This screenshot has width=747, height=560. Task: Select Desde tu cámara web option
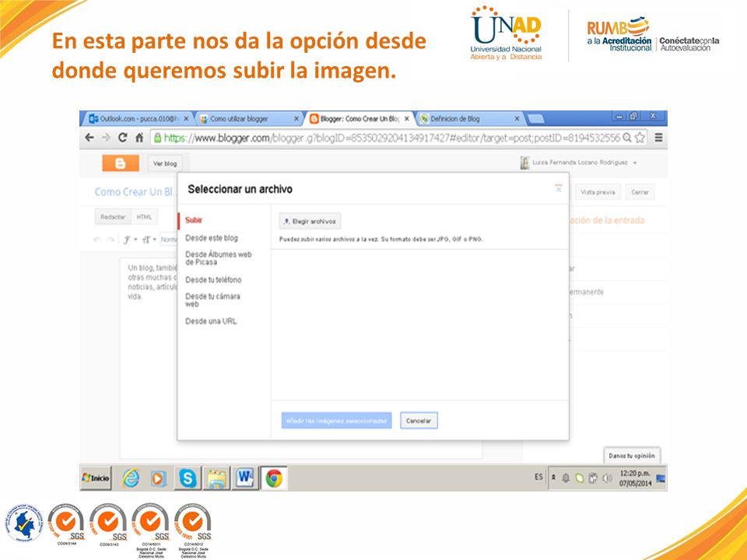[x=212, y=300]
